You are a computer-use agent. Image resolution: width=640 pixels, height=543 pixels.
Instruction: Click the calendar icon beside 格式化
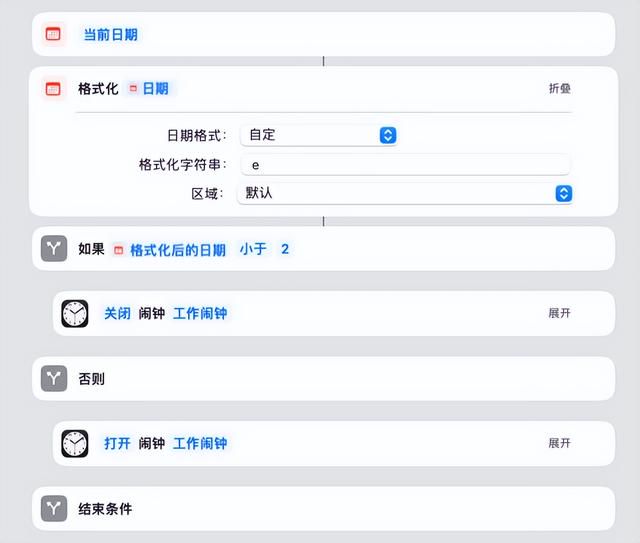53,89
